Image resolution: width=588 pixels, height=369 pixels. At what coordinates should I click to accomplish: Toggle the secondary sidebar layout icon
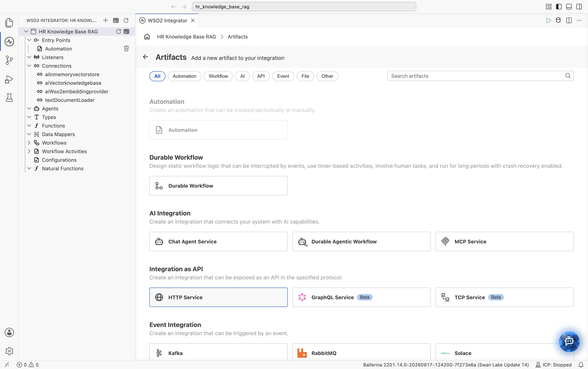point(579,7)
